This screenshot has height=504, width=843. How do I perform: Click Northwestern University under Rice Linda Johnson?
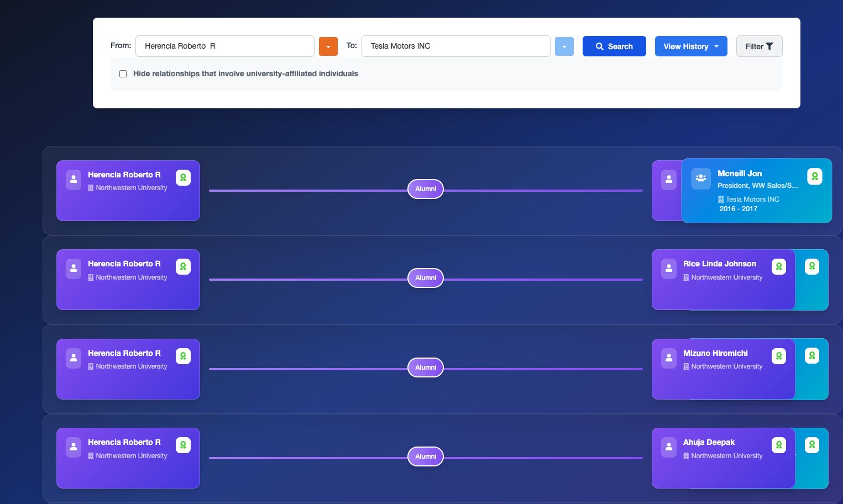point(727,277)
